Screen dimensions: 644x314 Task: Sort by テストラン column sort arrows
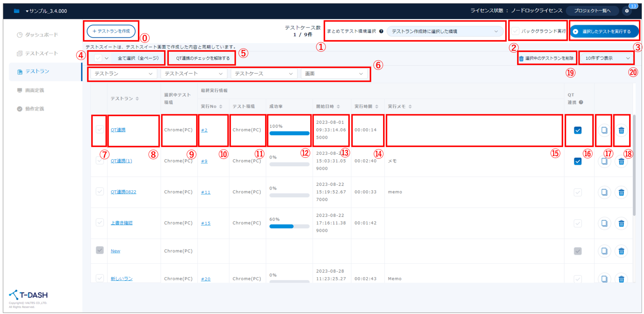pyautogui.click(x=137, y=99)
